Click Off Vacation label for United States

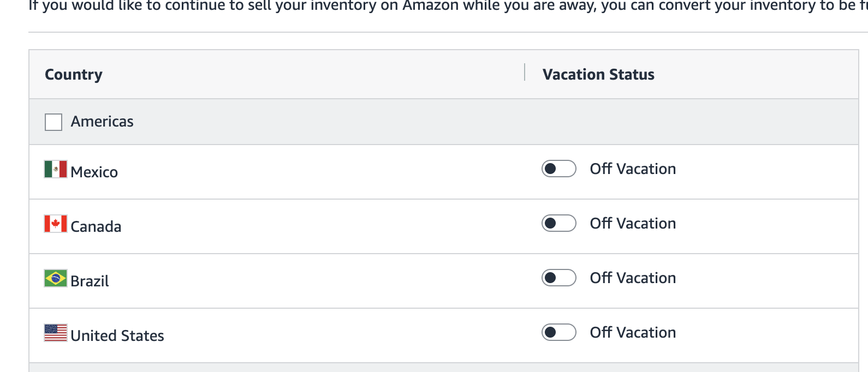[633, 332]
